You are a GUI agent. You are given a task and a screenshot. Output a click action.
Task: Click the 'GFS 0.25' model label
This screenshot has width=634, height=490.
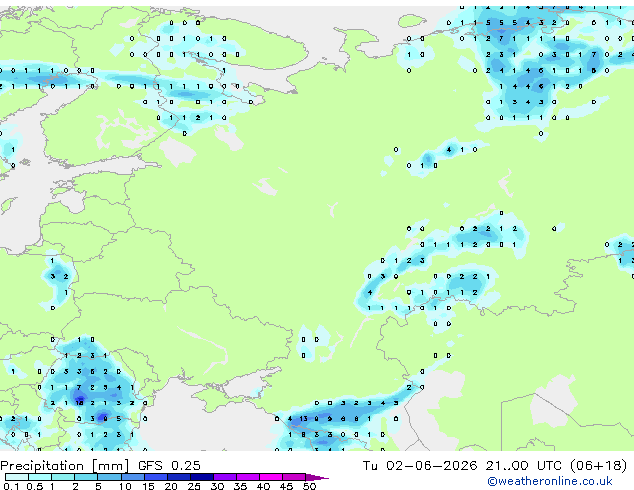click(x=169, y=466)
